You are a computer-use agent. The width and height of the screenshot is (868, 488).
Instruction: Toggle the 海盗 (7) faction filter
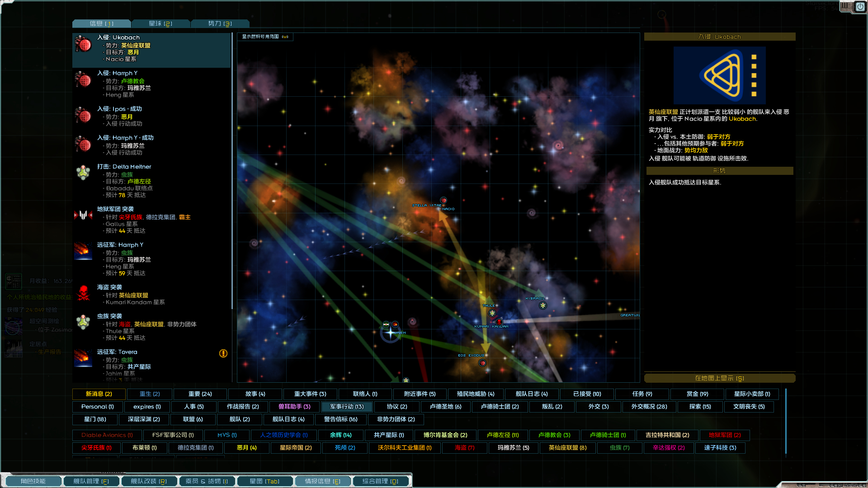pyautogui.click(x=465, y=448)
